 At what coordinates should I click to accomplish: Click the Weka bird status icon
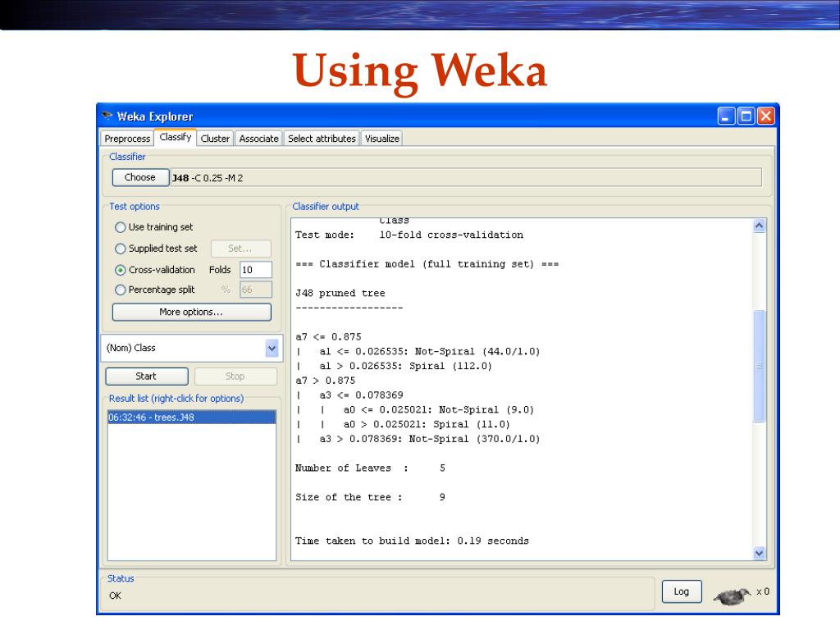[x=733, y=595]
